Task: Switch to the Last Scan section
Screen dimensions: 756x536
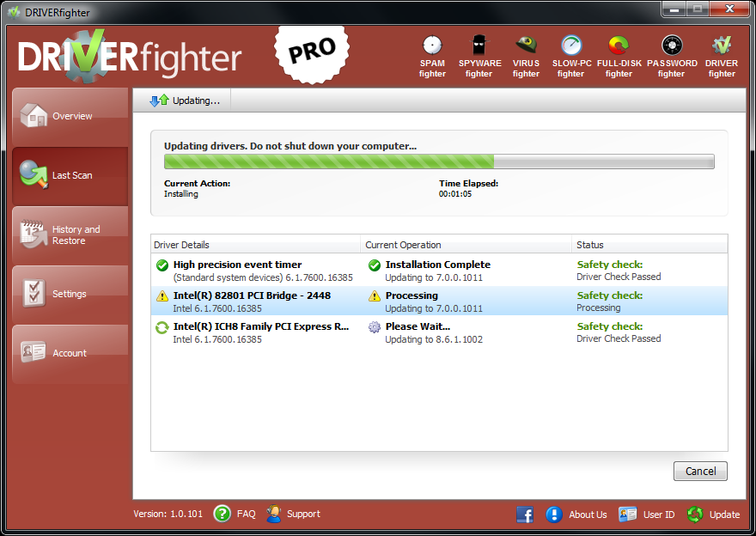Action: click(70, 175)
